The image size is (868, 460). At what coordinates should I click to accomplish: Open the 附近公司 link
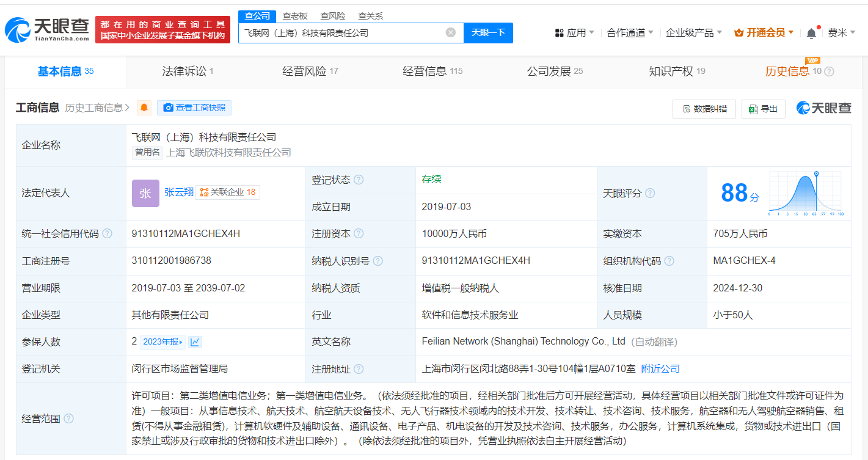click(660, 369)
